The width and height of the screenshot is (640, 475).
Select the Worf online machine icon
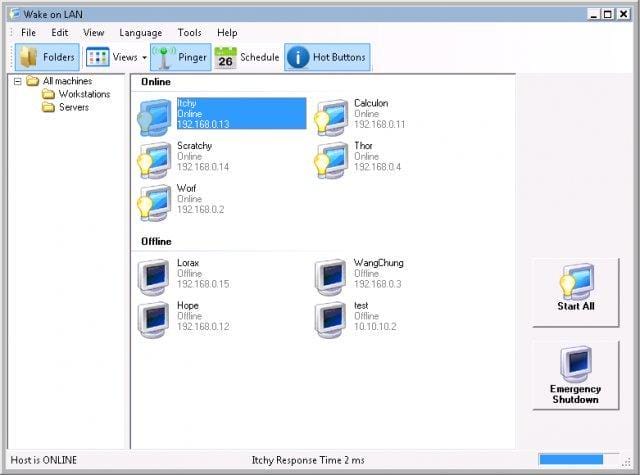[x=154, y=202]
